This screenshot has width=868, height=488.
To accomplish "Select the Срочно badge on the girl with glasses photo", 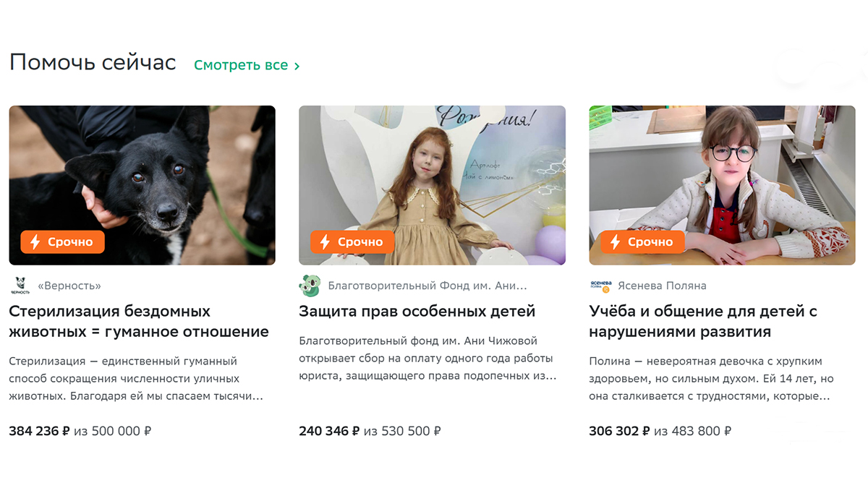I will pos(643,241).
